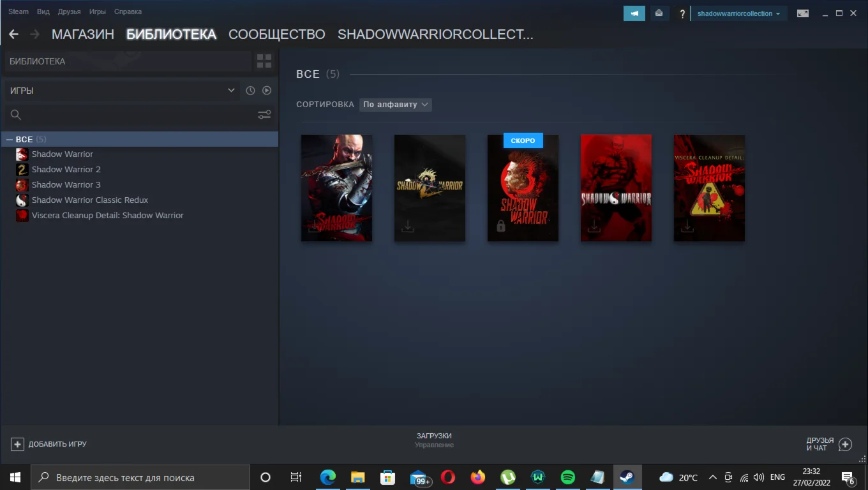Viewport: 868px width, 490px height.
Task: Click ВСЕ (5) collection header
Action: [x=317, y=74]
